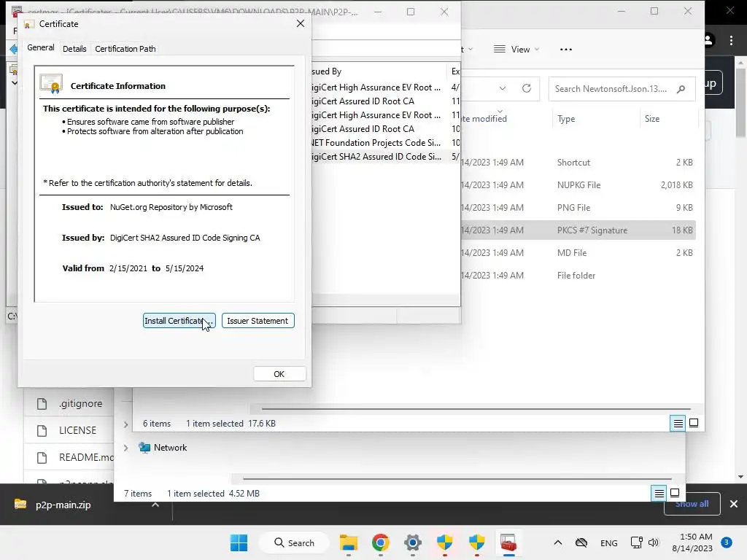Open the Windows Start menu

(x=239, y=542)
